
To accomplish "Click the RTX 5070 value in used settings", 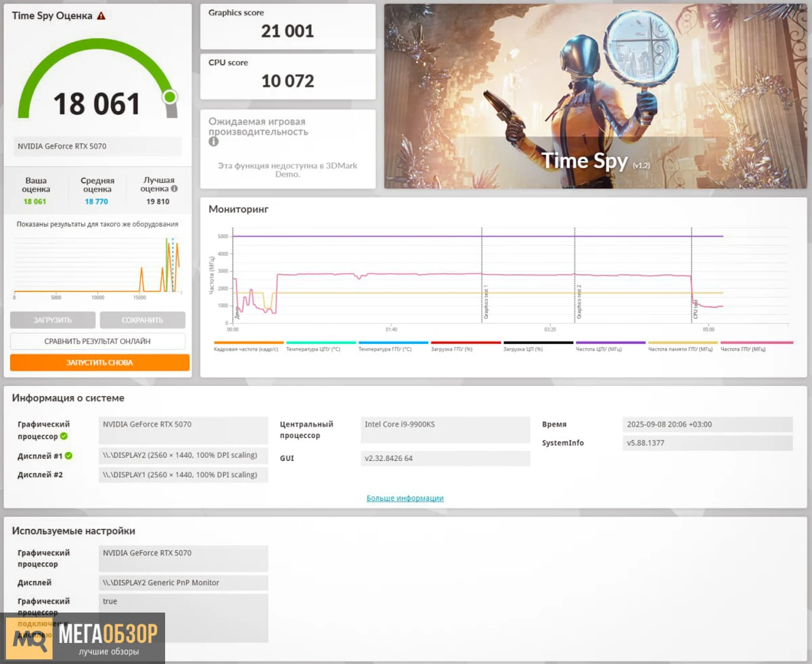I will [183, 558].
